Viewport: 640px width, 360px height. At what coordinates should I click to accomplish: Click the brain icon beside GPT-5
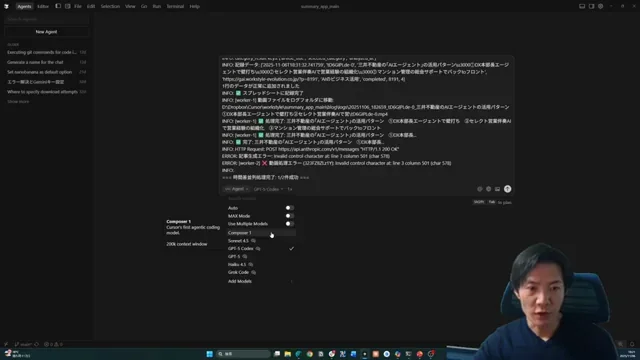(x=244, y=256)
